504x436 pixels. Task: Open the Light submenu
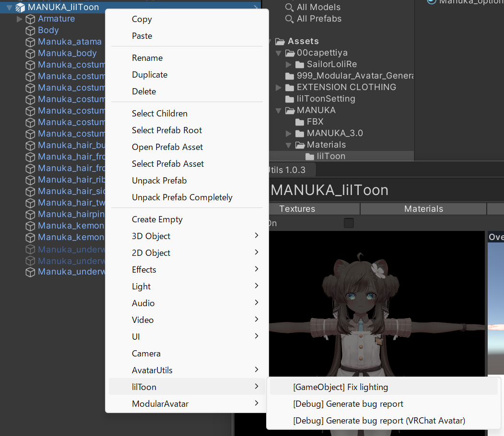pos(187,286)
